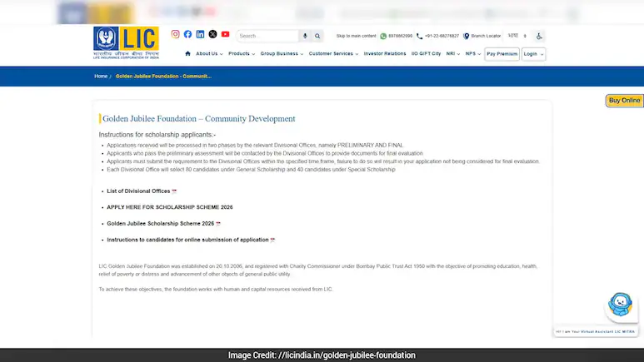Click the LIC logo
The image size is (644, 362).
pos(126,42)
